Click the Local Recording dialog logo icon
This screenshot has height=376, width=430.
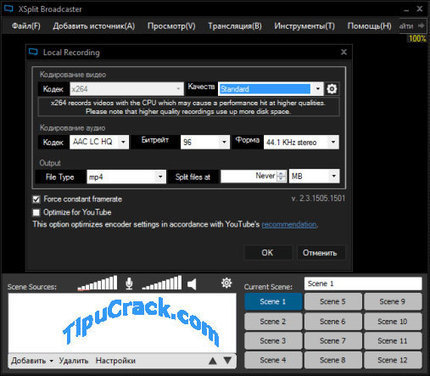tap(33, 52)
